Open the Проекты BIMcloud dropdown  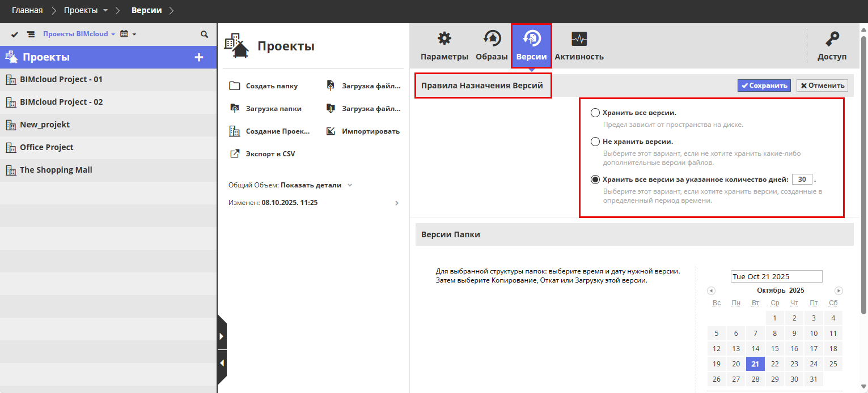79,34
